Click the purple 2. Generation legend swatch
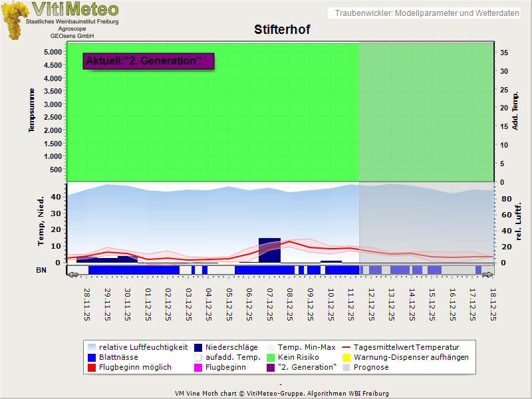Screen dimensions: 532x399 [270, 367]
